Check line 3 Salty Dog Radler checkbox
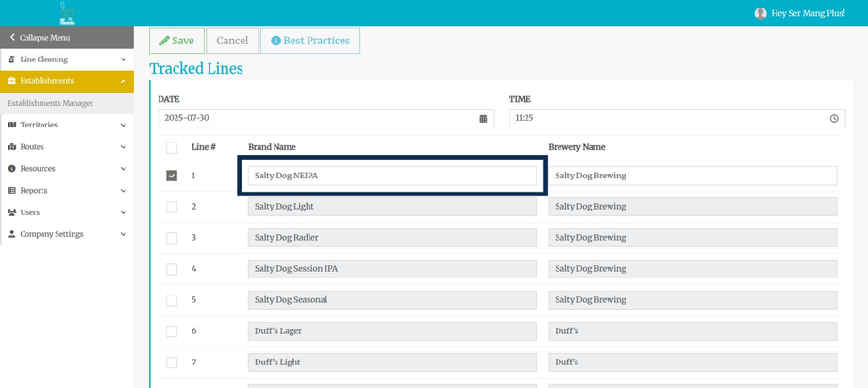 tap(172, 238)
